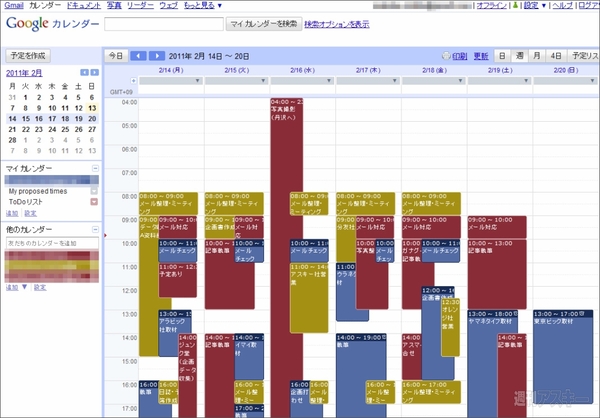Screen dimensions: 600x418
Task: Select January 31 in mini calendar
Action: pos(12,97)
